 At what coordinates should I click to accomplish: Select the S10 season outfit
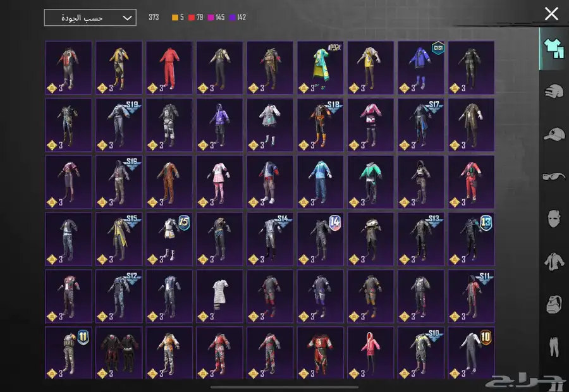tap(421, 353)
